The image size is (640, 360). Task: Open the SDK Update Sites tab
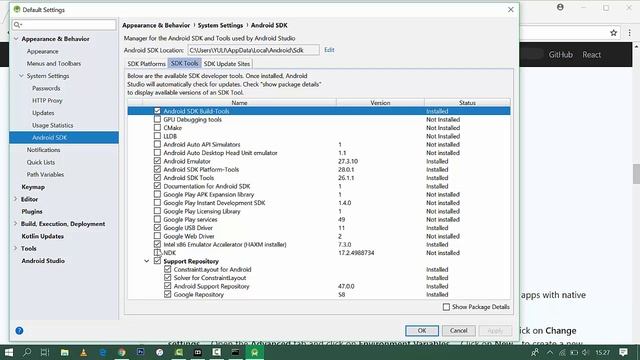[227, 64]
